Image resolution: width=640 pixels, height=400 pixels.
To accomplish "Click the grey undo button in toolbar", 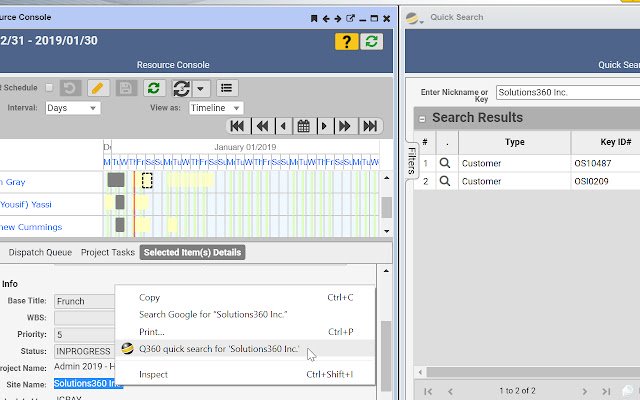I will pyautogui.click(x=70, y=88).
